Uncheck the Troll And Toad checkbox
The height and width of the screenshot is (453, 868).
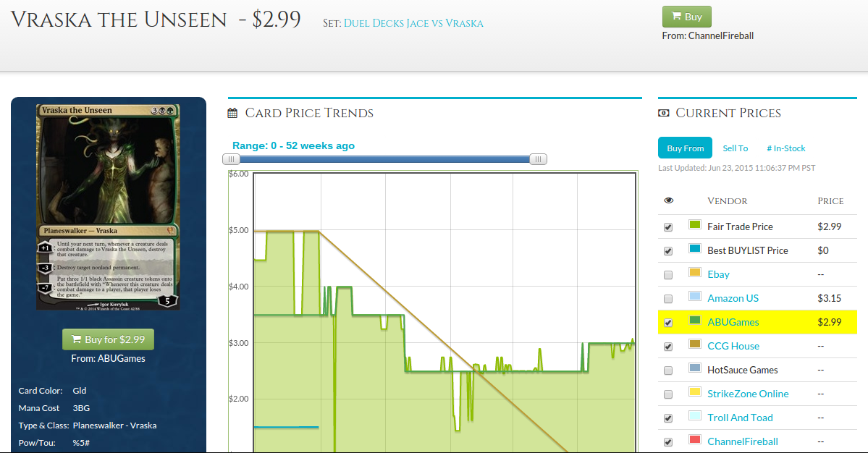click(x=668, y=418)
